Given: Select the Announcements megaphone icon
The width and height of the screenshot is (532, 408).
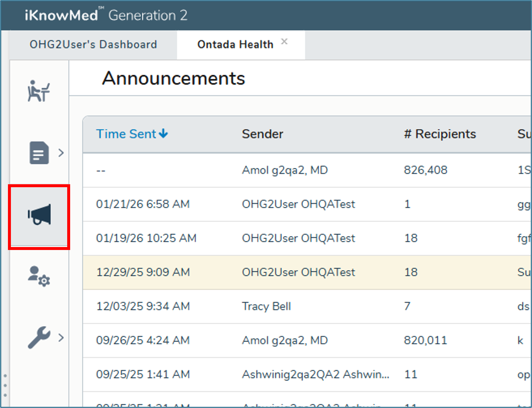Looking at the screenshot, I should tap(39, 215).
